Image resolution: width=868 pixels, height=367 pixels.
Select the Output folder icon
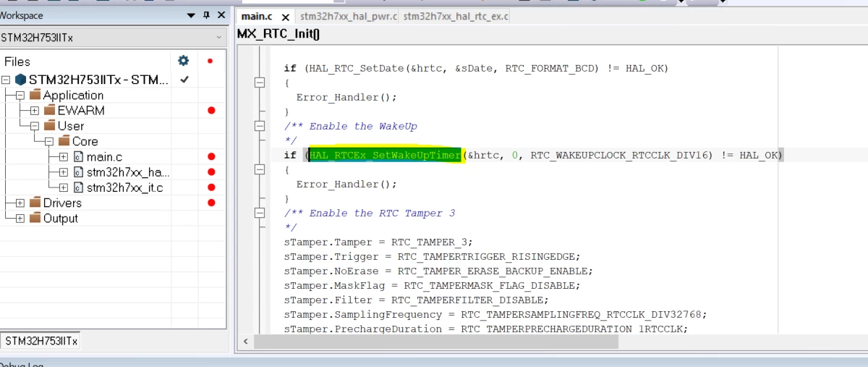(34, 218)
